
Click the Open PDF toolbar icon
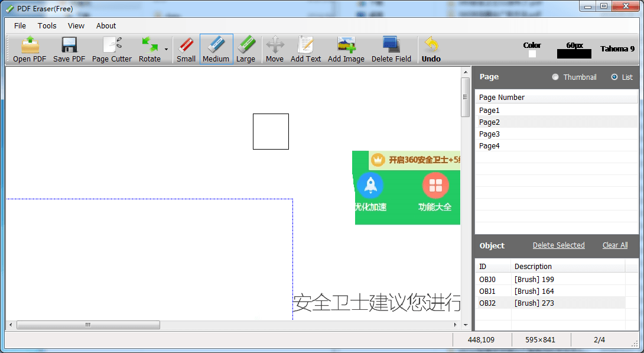coord(30,49)
